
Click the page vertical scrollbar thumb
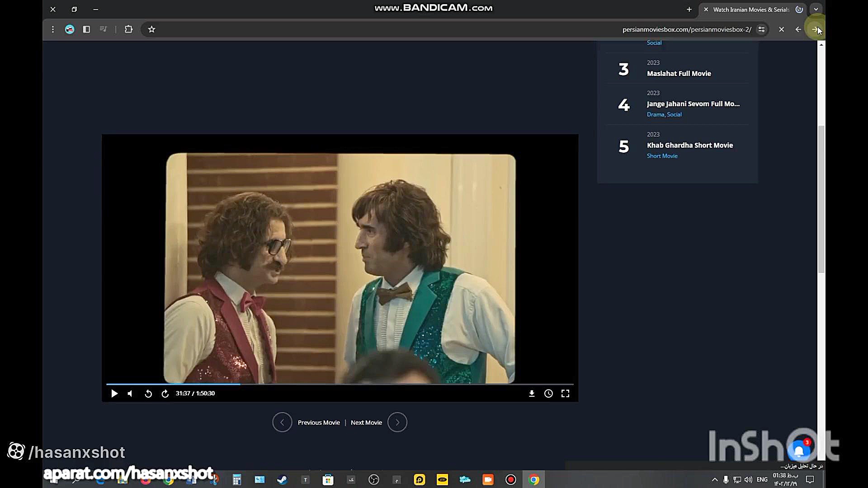pyautogui.click(x=821, y=199)
